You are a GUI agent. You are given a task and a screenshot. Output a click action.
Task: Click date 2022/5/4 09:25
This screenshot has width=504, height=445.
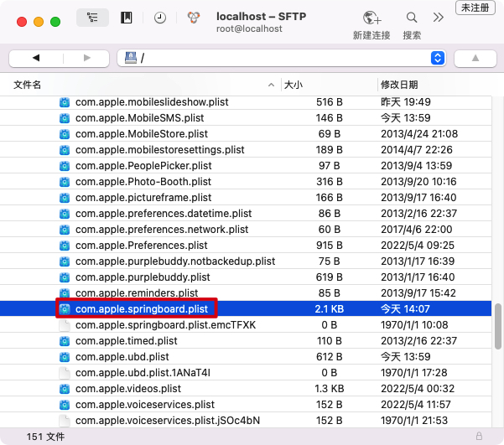418,246
